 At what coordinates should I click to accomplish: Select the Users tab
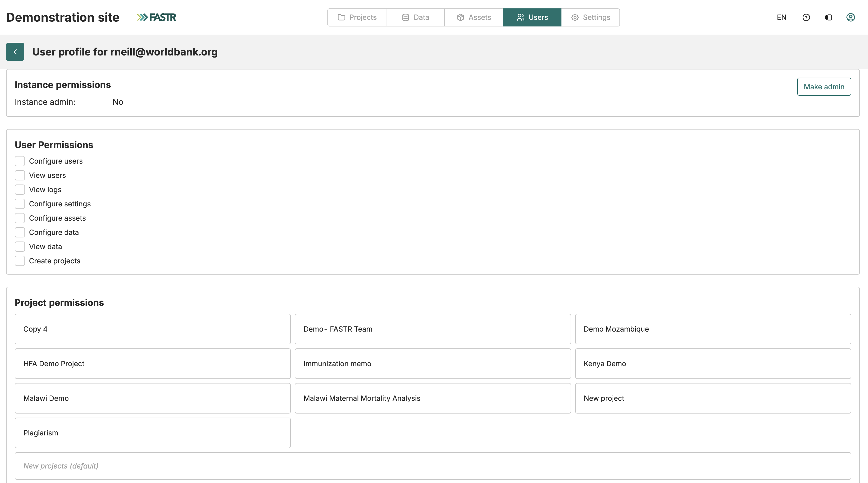[532, 18]
